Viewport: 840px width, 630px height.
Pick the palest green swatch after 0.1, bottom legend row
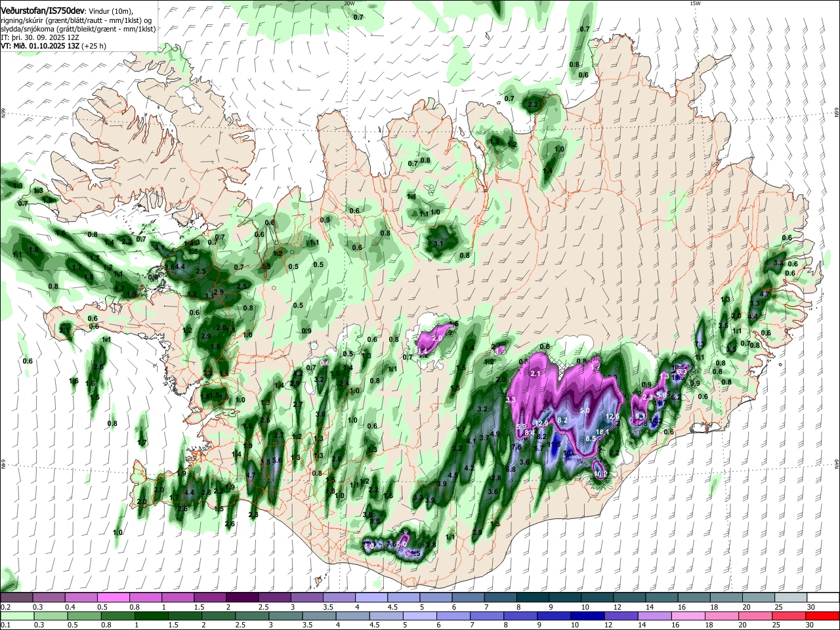[17, 616]
